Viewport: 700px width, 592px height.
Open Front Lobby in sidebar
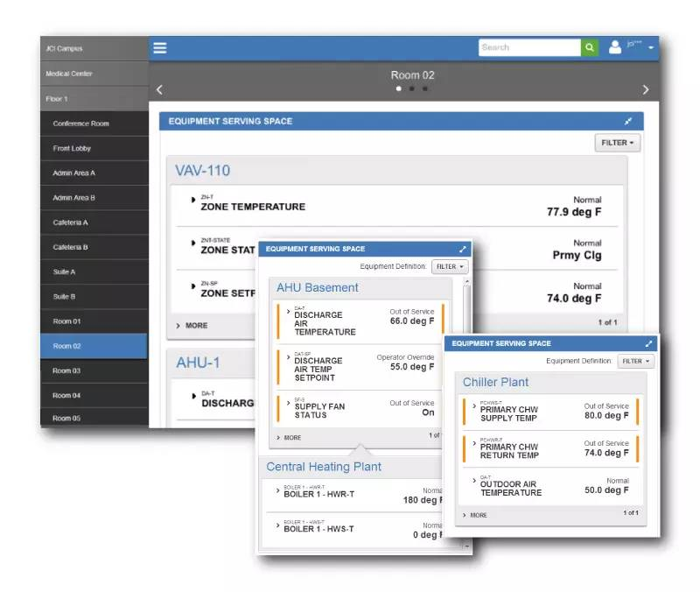(x=94, y=148)
